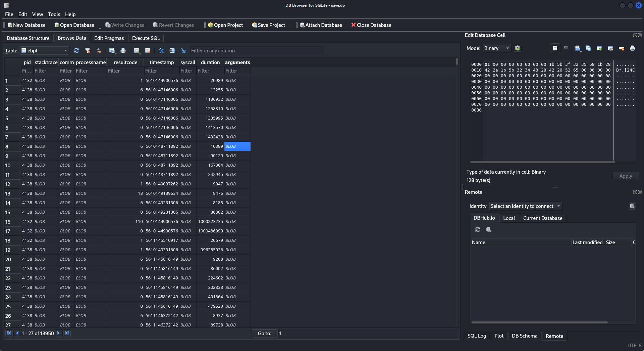Close the Remote panel

640,192
